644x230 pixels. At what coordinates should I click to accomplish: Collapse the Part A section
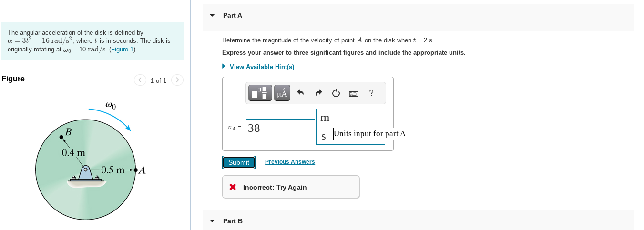pos(212,15)
